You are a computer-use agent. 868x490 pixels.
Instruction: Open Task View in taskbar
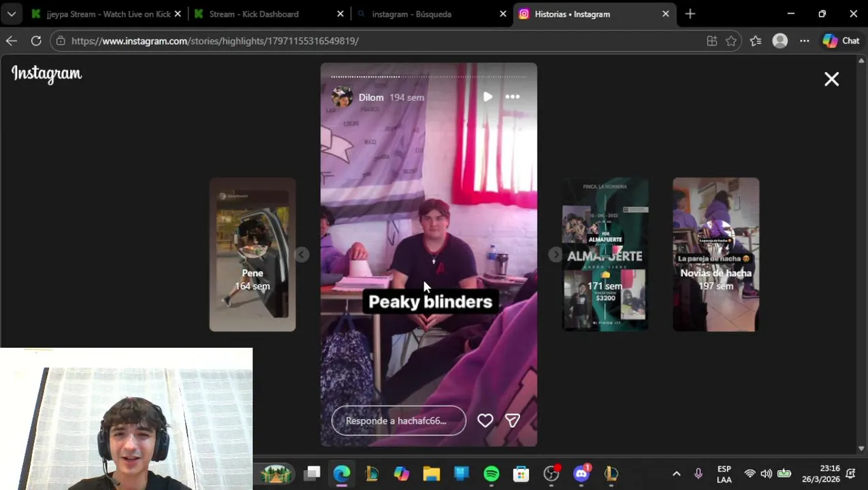[312, 473]
